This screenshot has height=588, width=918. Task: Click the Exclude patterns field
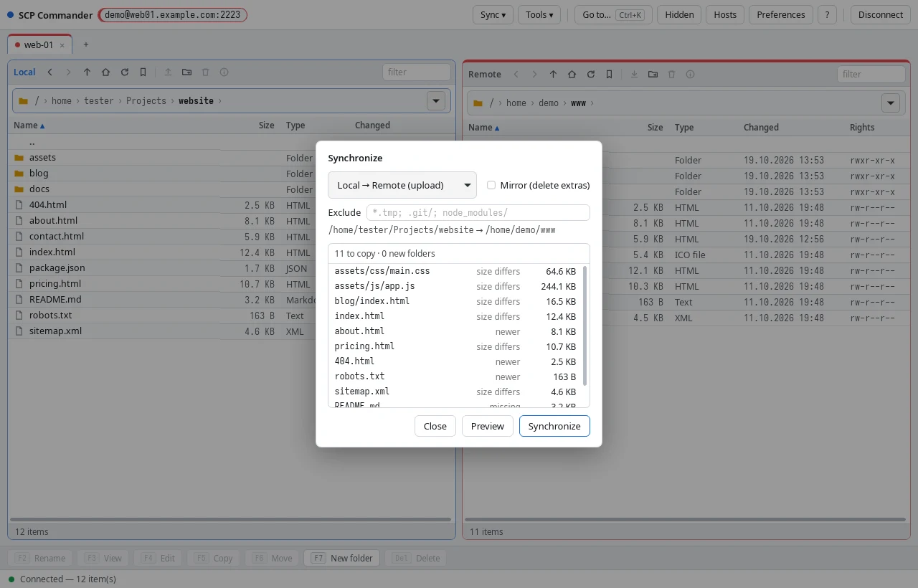tap(478, 212)
